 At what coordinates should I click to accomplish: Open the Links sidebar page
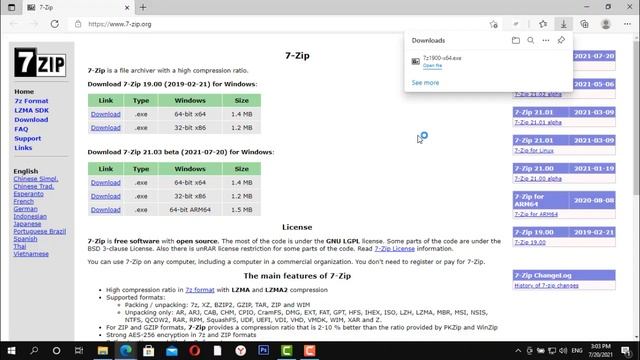click(x=23, y=148)
